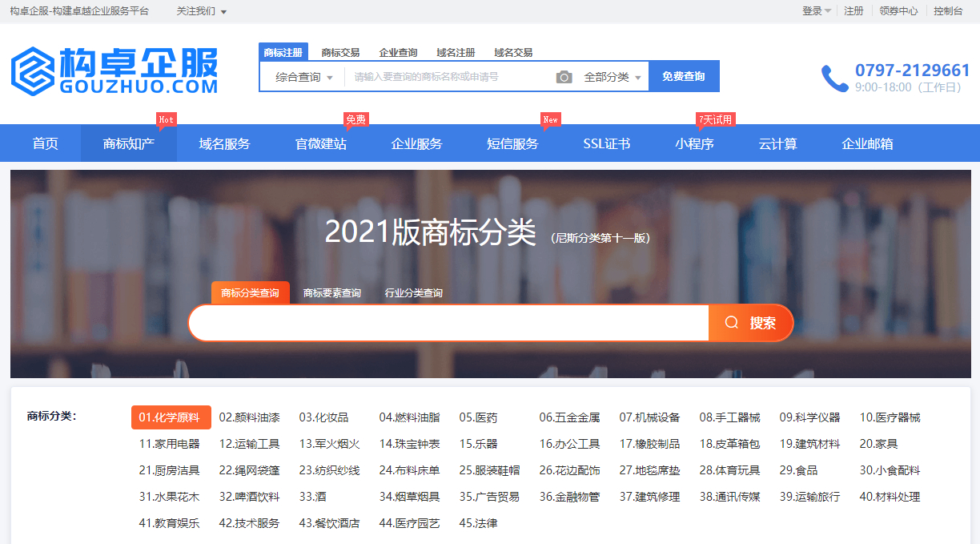Screen dimensions: 980x544
Task: Open the 全部分类 category dropdown
Action: [612, 77]
